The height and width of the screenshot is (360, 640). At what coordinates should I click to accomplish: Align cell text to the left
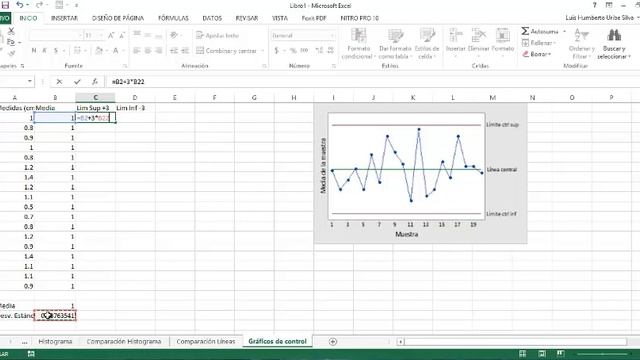tap(137, 51)
